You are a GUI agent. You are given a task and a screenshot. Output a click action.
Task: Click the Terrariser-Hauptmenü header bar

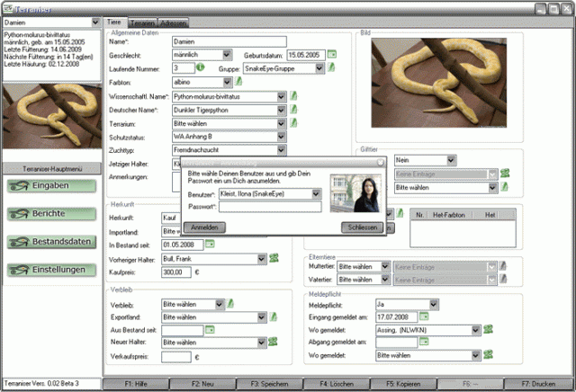[52, 169]
